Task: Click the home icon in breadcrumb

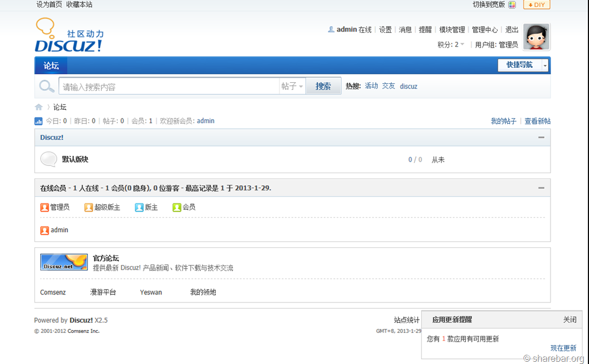Action: pyautogui.click(x=39, y=107)
